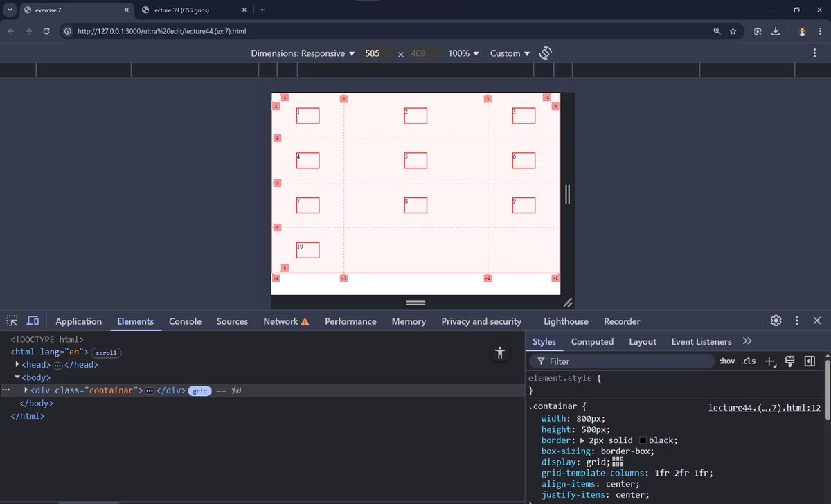831x504 pixels.
Task: Open a new browser tab
Action: (x=262, y=10)
